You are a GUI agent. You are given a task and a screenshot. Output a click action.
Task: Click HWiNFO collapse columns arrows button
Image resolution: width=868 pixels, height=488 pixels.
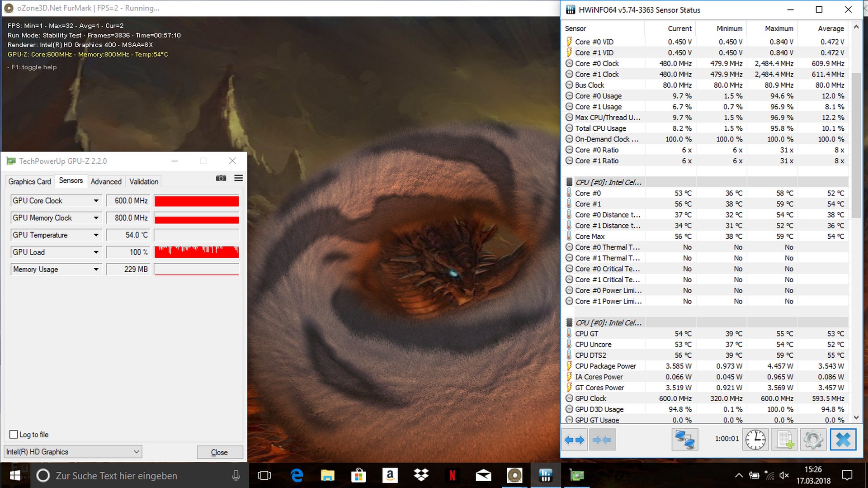pyautogui.click(x=602, y=440)
